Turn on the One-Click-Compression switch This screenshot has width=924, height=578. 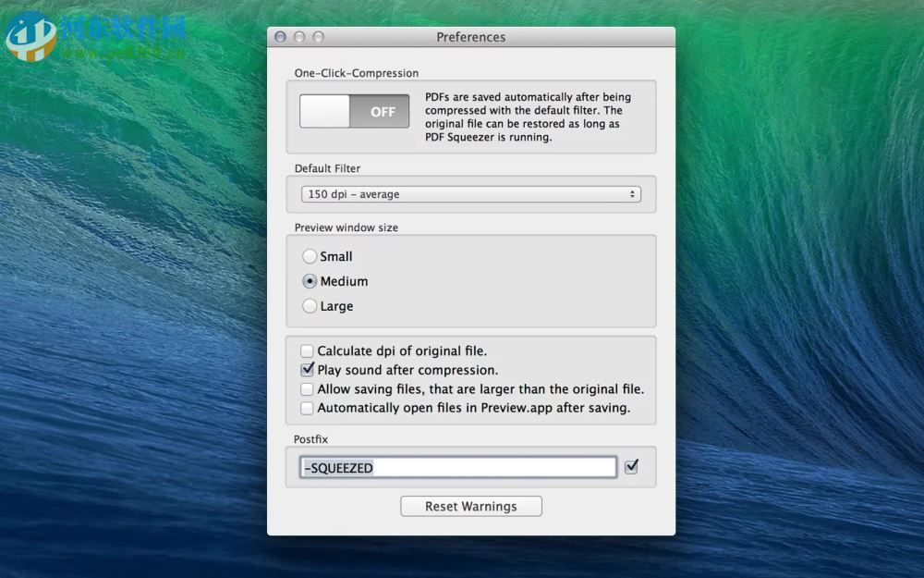323,110
